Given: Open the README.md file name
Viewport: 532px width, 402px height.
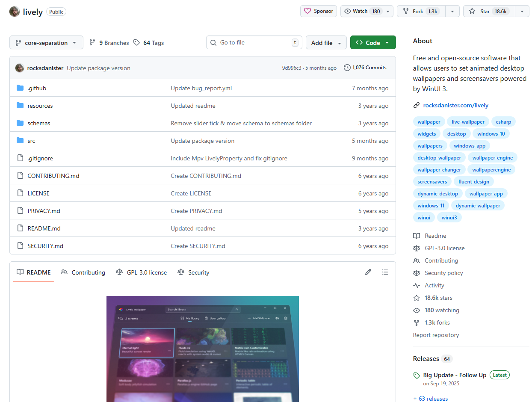Looking at the screenshot, I should coord(44,228).
